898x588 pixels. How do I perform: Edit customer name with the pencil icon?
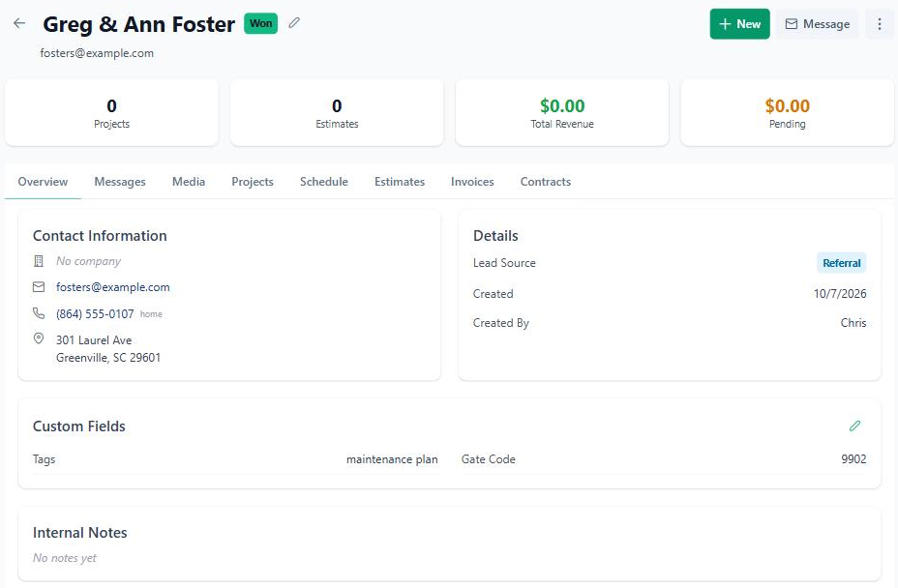[294, 23]
